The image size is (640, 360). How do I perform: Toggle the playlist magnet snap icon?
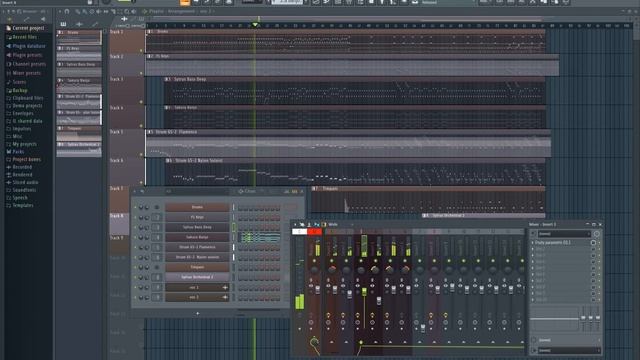pyautogui.click(x=67, y=11)
